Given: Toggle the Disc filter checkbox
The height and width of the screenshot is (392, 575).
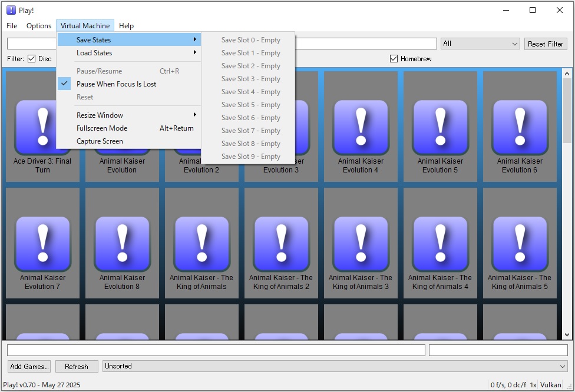Looking at the screenshot, I should (x=32, y=59).
